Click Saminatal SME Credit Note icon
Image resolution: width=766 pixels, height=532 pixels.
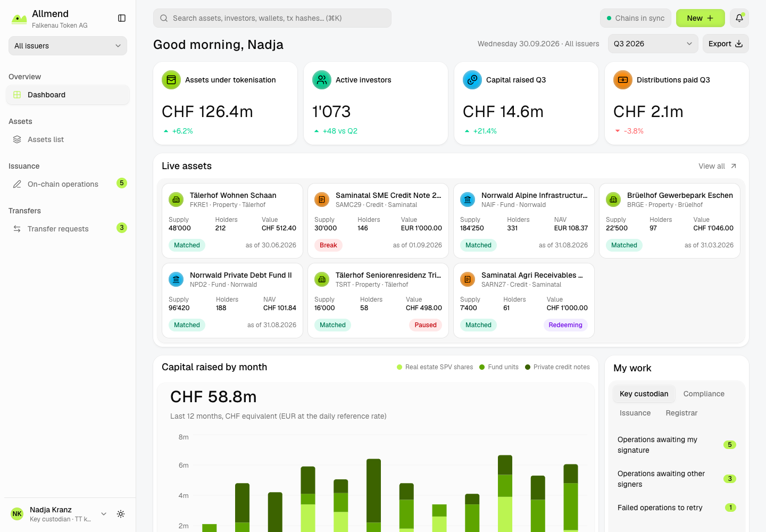322,199
